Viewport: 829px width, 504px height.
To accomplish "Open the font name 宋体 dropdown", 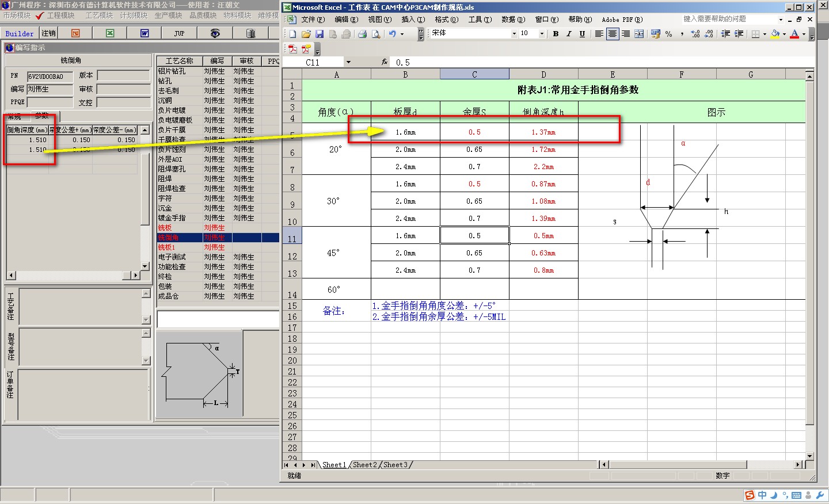I will (514, 34).
